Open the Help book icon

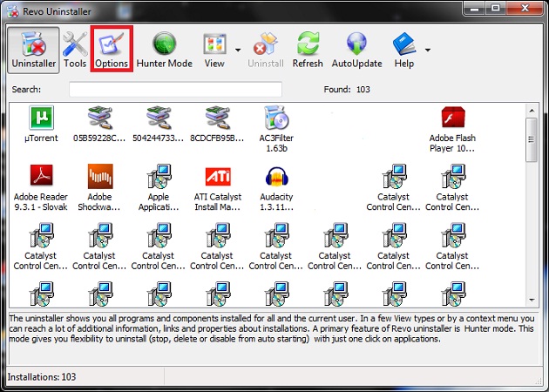tap(404, 50)
